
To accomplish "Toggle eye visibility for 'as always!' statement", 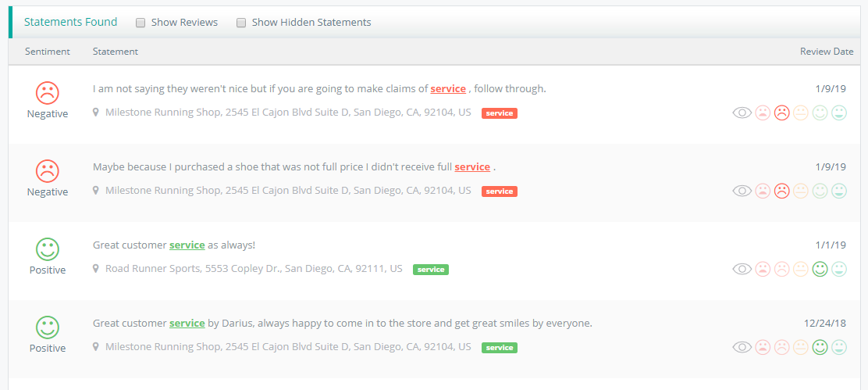I will [742, 269].
